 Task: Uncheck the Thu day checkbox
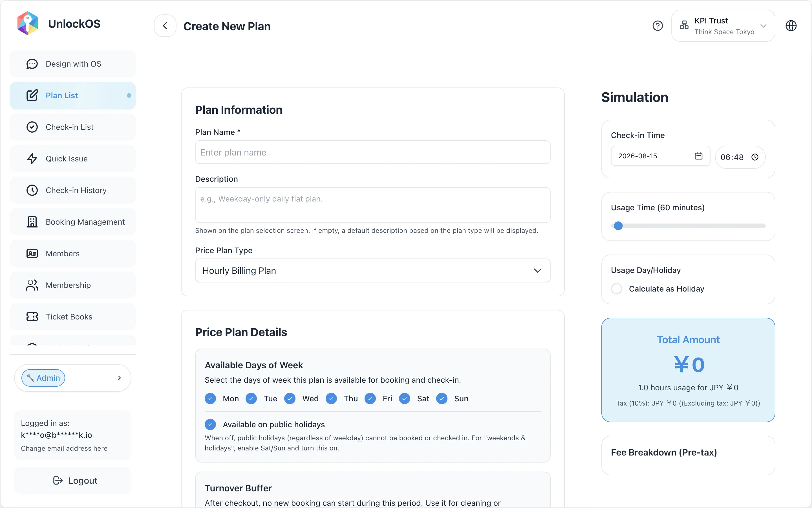click(331, 398)
